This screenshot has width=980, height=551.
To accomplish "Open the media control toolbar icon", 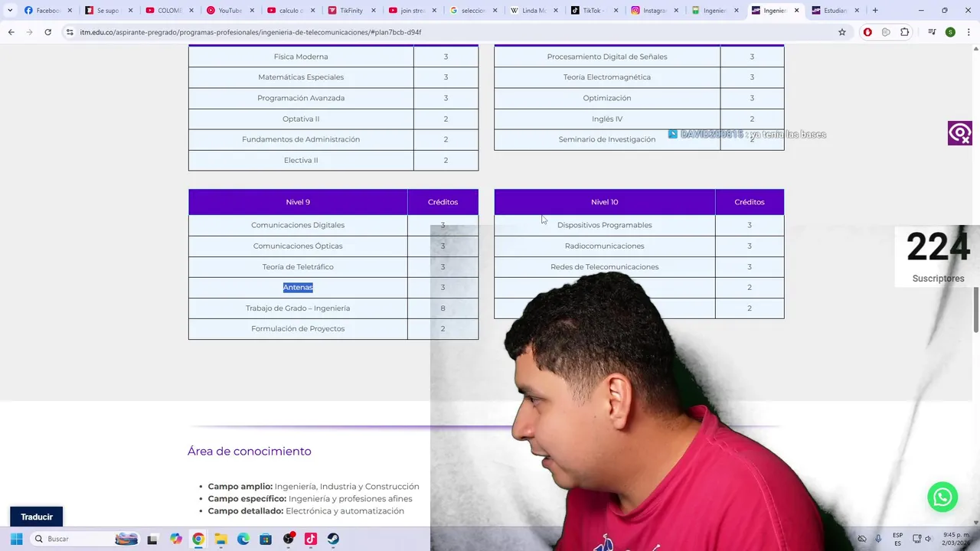I will point(932,32).
